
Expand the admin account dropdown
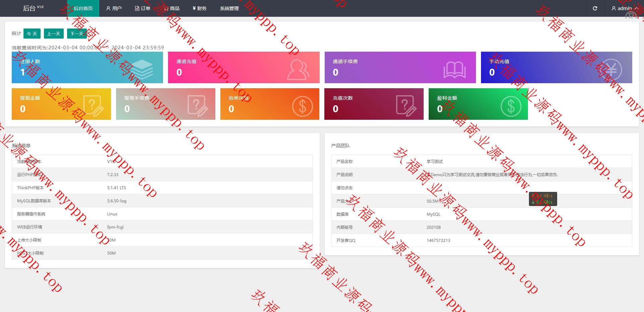click(x=624, y=8)
